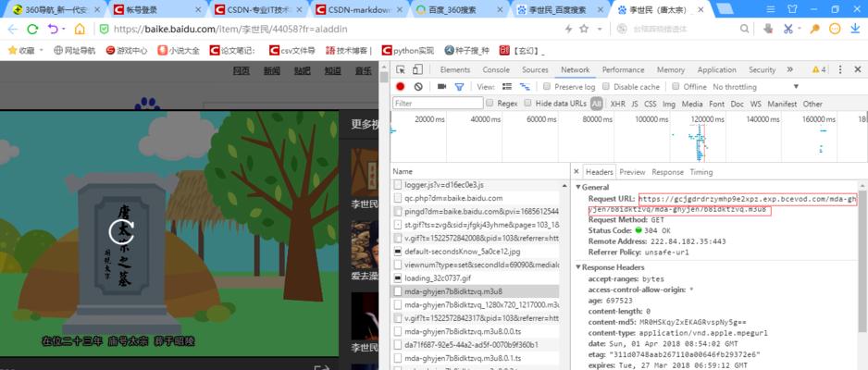Stop recording network log with red button
Screen dimensions: 868x370
(401, 87)
